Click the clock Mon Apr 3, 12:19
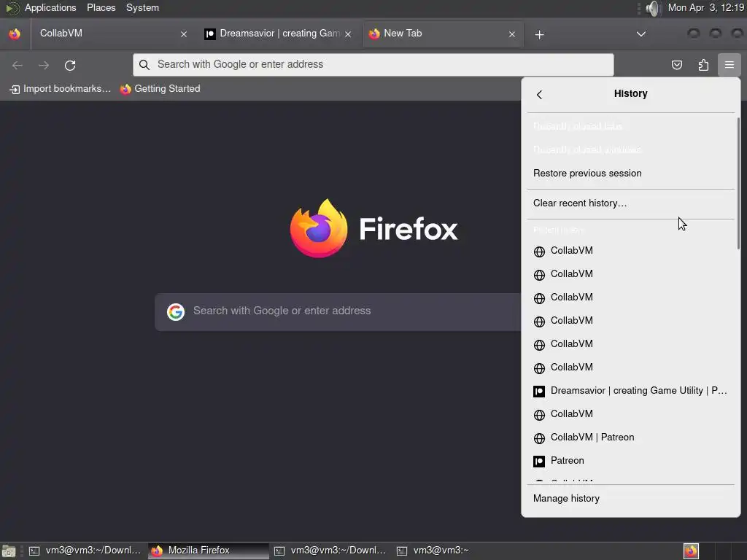The width and height of the screenshot is (747, 560). coord(706,7)
